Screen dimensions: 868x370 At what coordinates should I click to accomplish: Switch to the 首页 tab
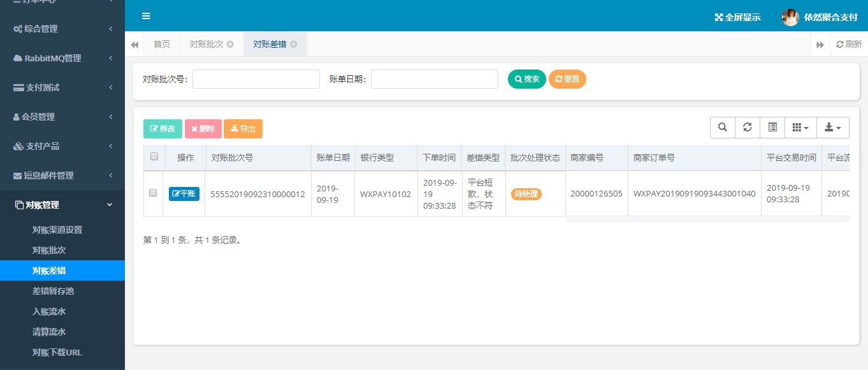coord(162,45)
